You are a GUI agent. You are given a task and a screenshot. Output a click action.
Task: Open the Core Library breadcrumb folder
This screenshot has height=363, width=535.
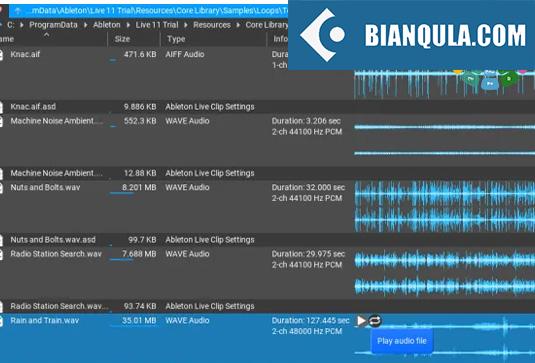tap(267, 25)
